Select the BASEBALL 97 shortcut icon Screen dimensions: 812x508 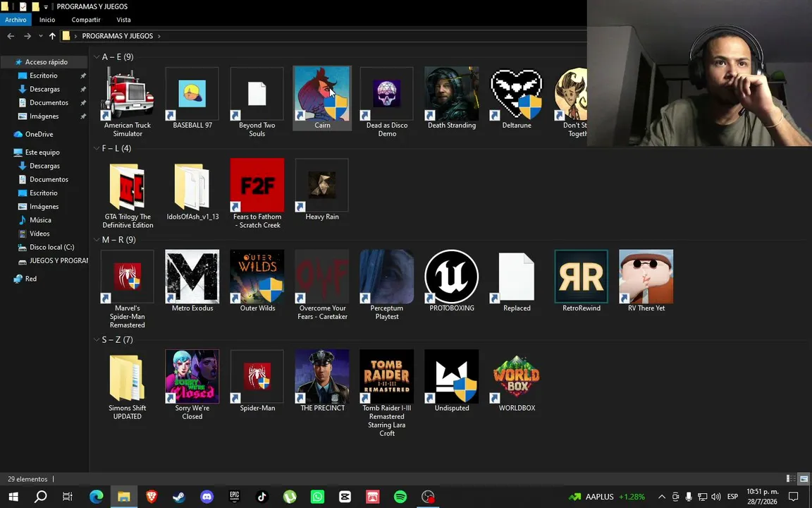click(192, 99)
